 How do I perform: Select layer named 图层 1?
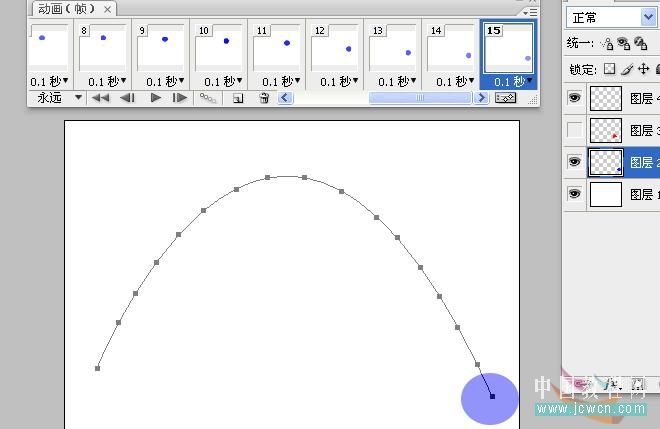[644, 195]
